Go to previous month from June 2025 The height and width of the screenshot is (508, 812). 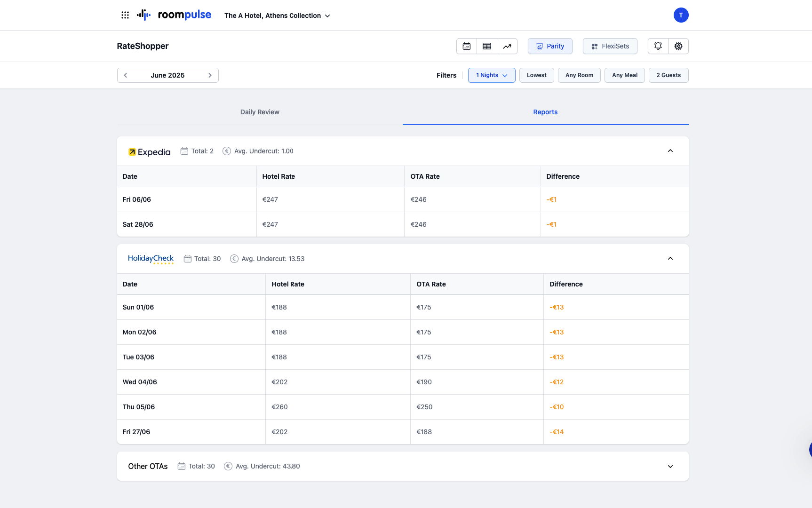[x=126, y=75]
